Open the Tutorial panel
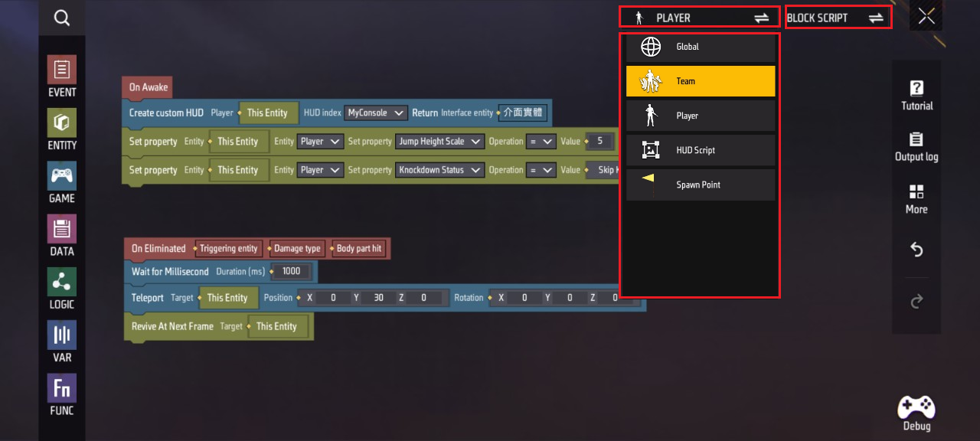This screenshot has height=441, width=980. (916, 95)
